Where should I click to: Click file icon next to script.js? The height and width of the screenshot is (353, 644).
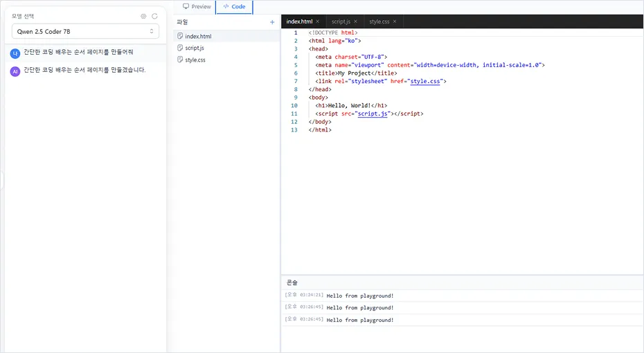pos(180,48)
